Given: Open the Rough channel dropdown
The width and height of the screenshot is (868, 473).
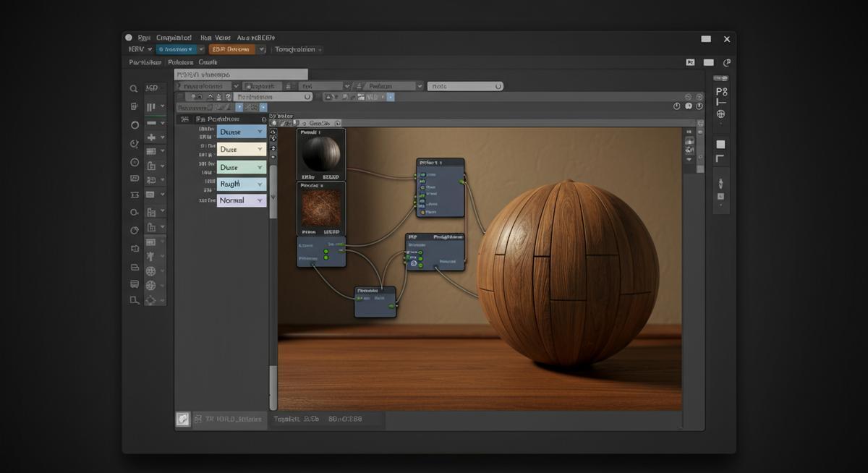Looking at the screenshot, I should [242, 184].
